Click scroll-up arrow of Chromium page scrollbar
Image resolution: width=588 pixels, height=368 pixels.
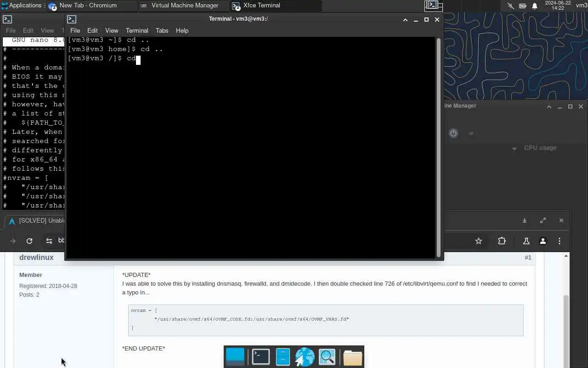[566, 256]
